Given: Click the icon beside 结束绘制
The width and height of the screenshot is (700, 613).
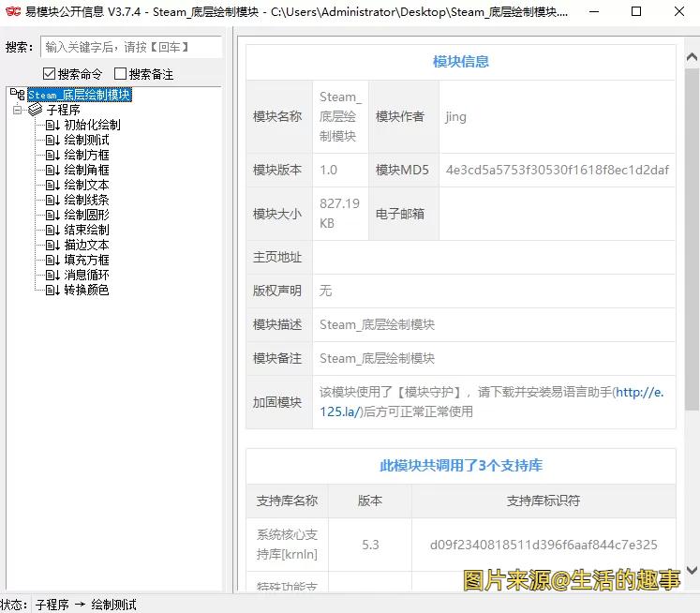Looking at the screenshot, I should 52,230.
